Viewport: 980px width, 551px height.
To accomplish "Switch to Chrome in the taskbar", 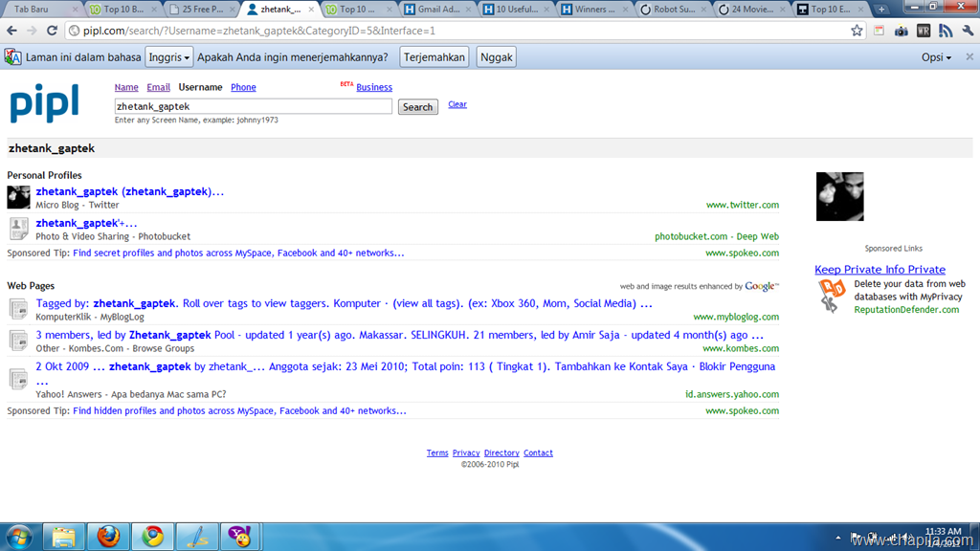I will click(152, 537).
